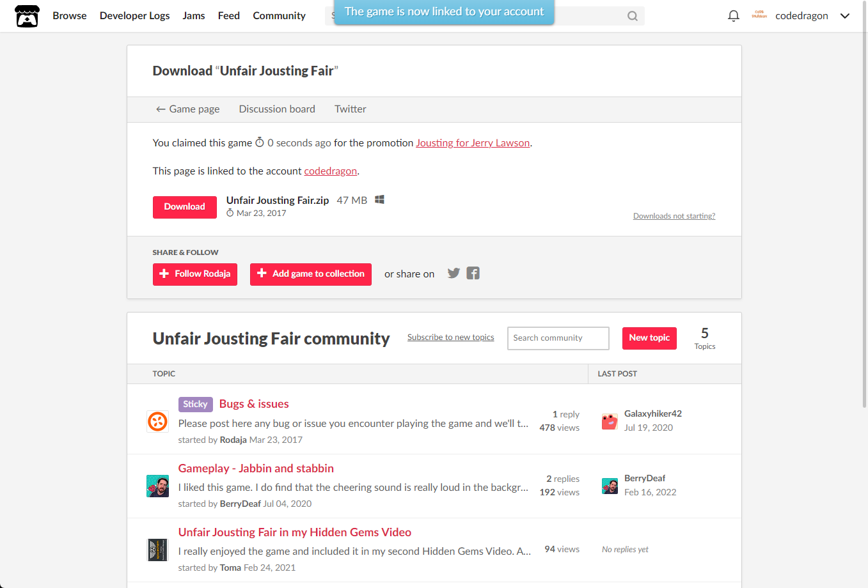This screenshot has width=868, height=588.
Task: Open the Community page
Action: [279, 16]
